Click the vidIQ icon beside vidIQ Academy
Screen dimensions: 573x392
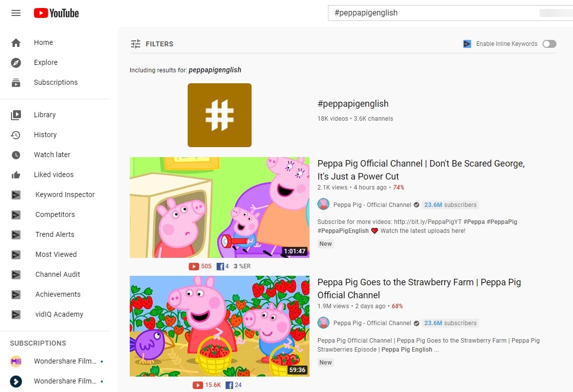15,314
